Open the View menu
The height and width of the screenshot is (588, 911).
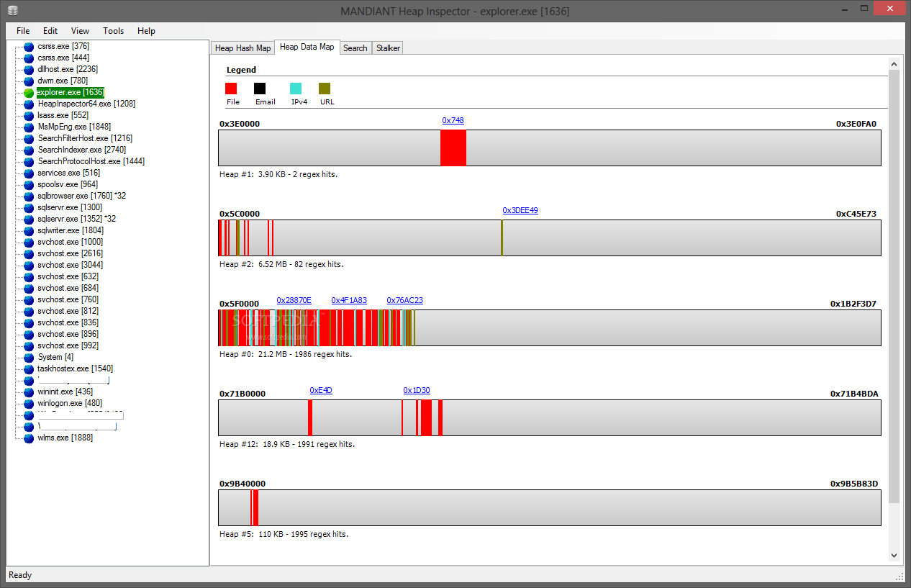pyautogui.click(x=81, y=31)
